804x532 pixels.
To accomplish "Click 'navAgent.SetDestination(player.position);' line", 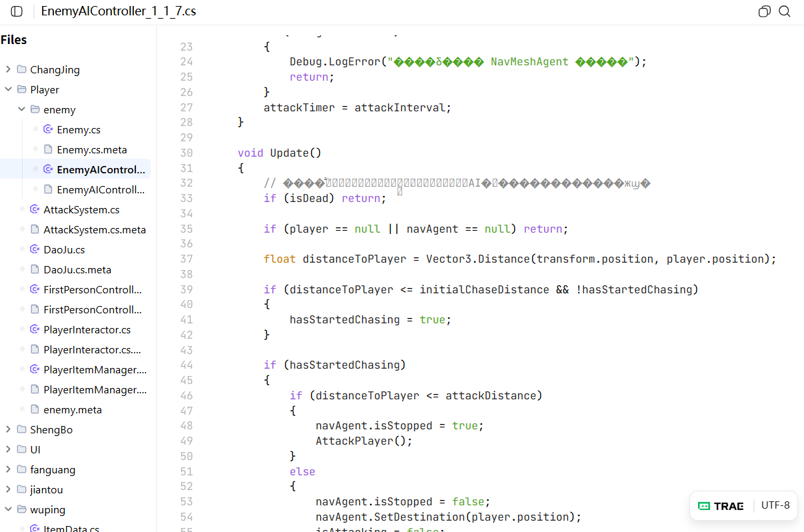I will pos(449,517).
